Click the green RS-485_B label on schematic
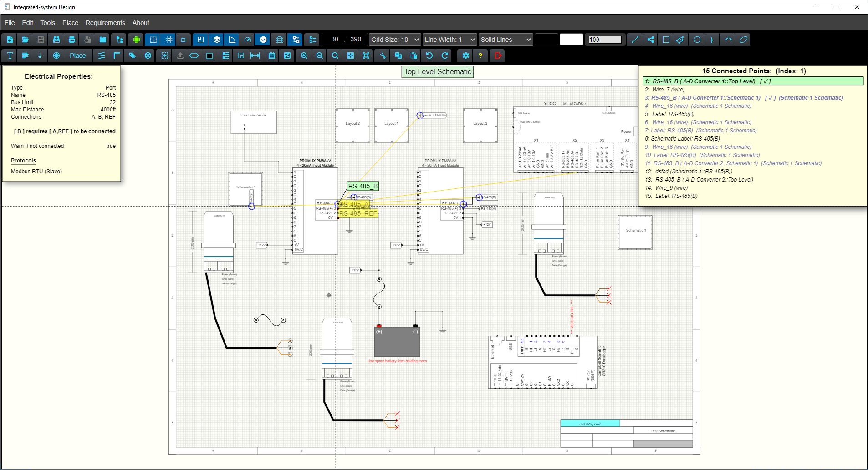 pos(363,186)
